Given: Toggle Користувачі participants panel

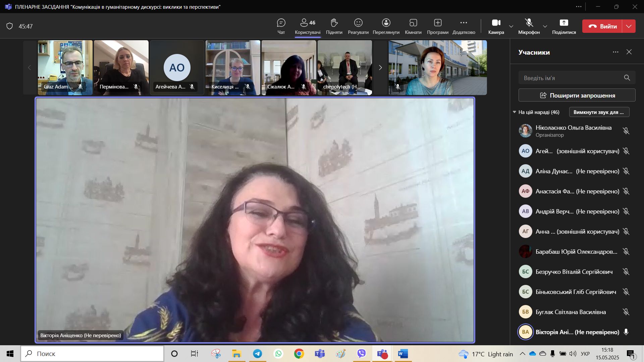Looking at the screenshot, I should click(307, 26).
